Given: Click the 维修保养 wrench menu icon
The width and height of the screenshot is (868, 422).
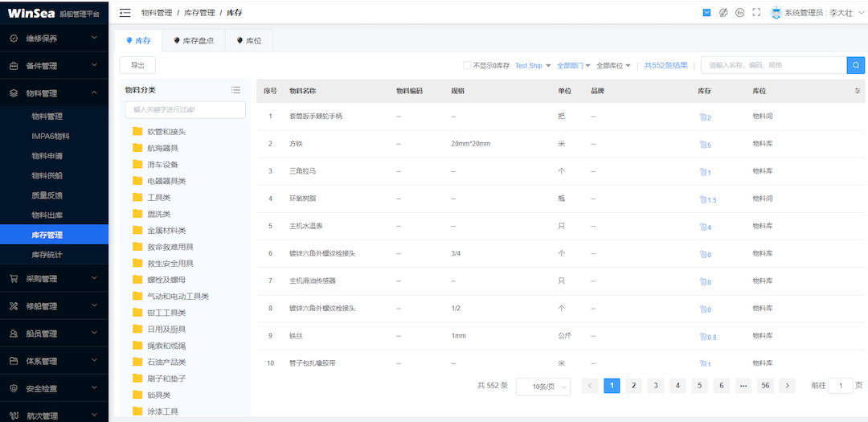Looking at the screenshot, I should click(14, 39).
